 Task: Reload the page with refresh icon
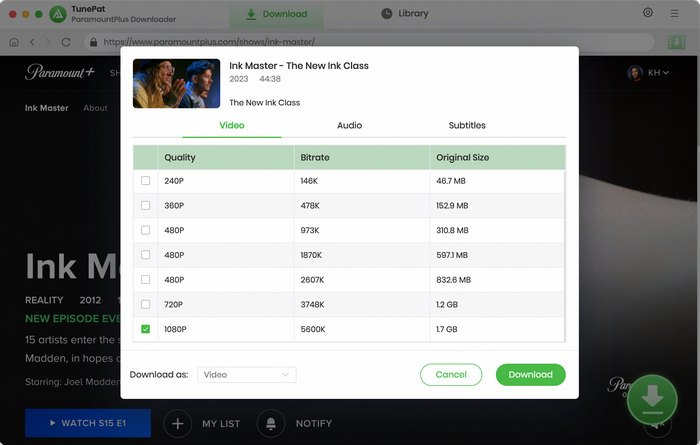(66, 42)
